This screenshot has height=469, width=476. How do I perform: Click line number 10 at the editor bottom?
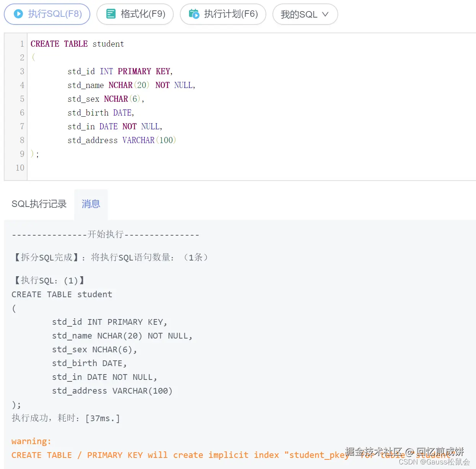click(20, 168)
